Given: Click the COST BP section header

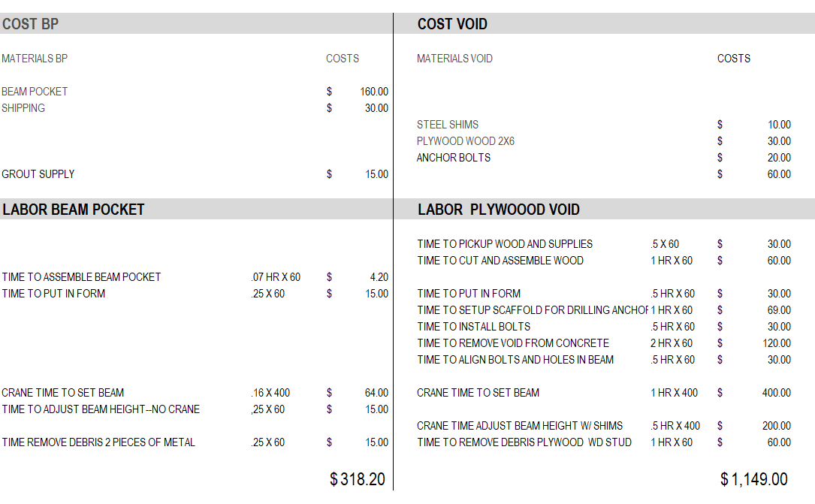Looking at the screenshot, I should click(30, 24).
